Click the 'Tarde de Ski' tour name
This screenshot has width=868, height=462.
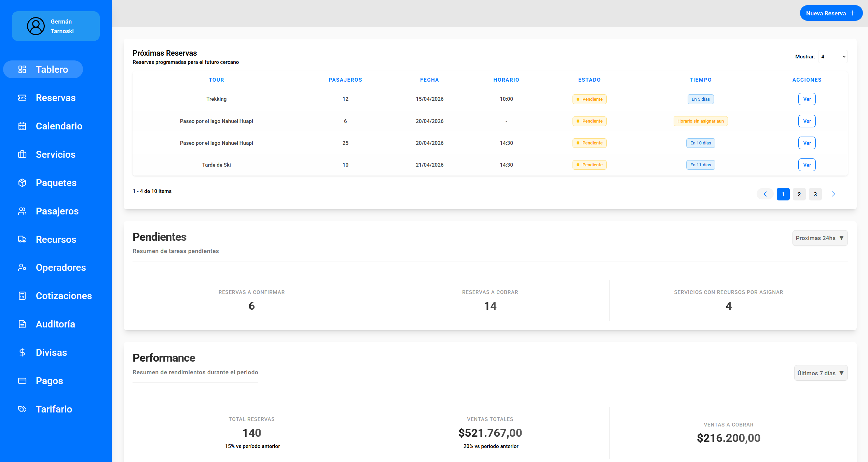coord(217,165)
